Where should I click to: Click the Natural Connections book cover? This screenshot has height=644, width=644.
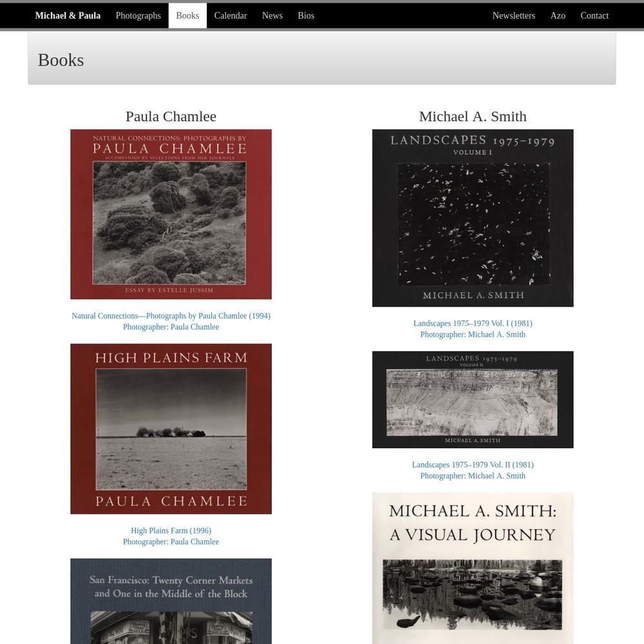[171, 214]
